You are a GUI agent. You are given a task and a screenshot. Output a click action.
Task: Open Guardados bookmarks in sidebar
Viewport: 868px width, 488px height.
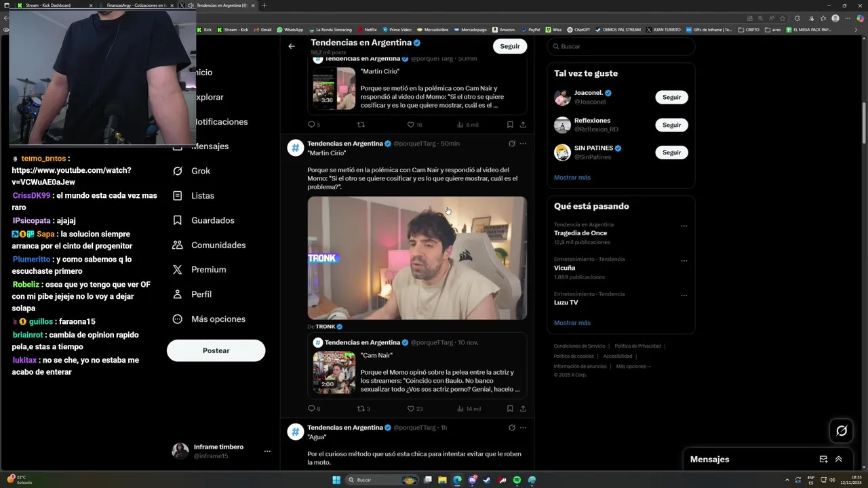coord(203,220)
